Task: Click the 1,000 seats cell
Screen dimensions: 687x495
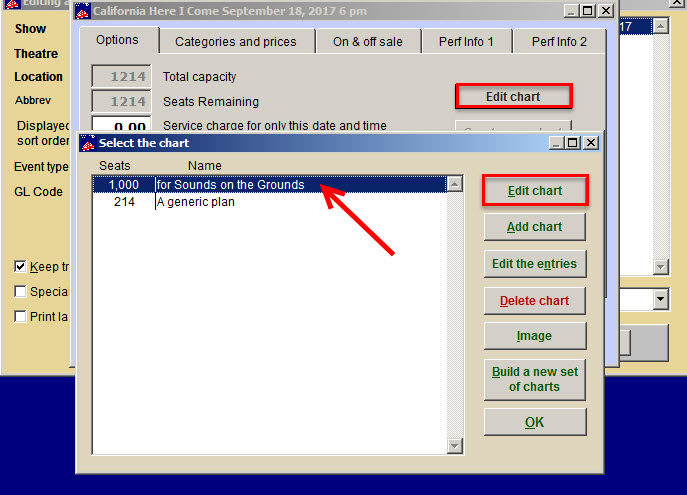Action: coord(124,184)
